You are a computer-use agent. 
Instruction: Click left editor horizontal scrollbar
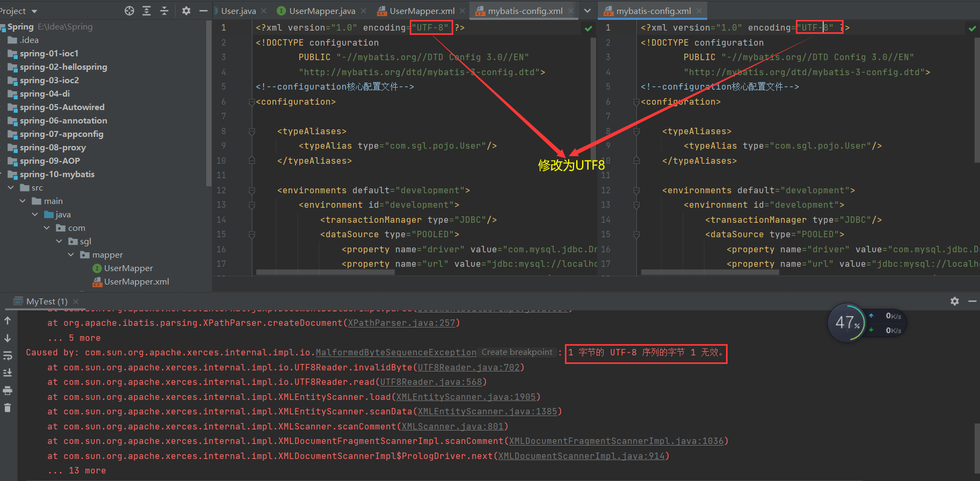(x=325, y=272)
